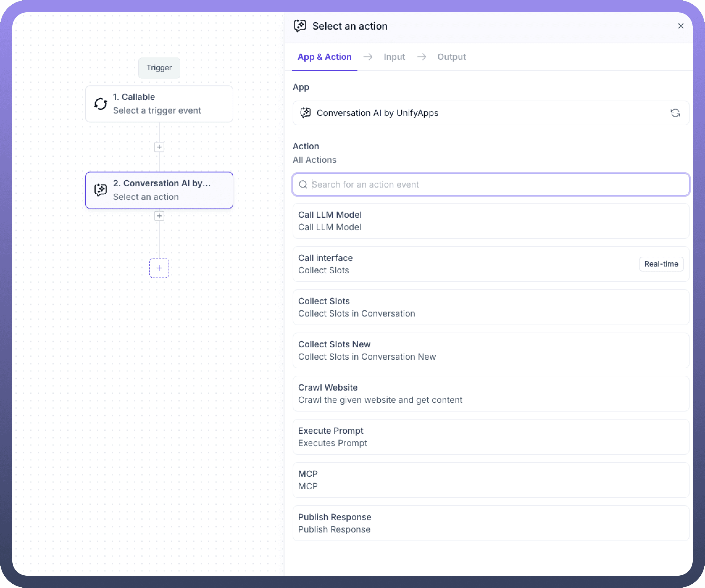Click the refresh icon in App field

tap(675, 113)
